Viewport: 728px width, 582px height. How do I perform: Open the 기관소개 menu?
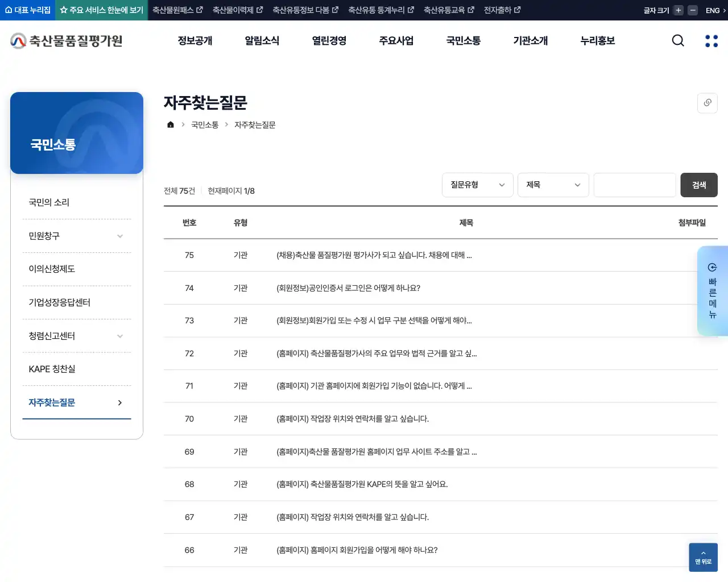coord(531,40)
